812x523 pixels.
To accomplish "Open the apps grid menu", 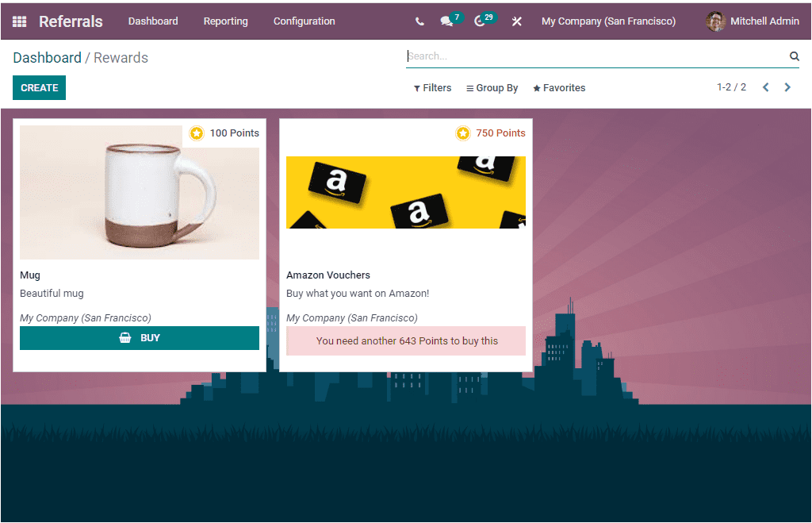I will click(17, 21).
